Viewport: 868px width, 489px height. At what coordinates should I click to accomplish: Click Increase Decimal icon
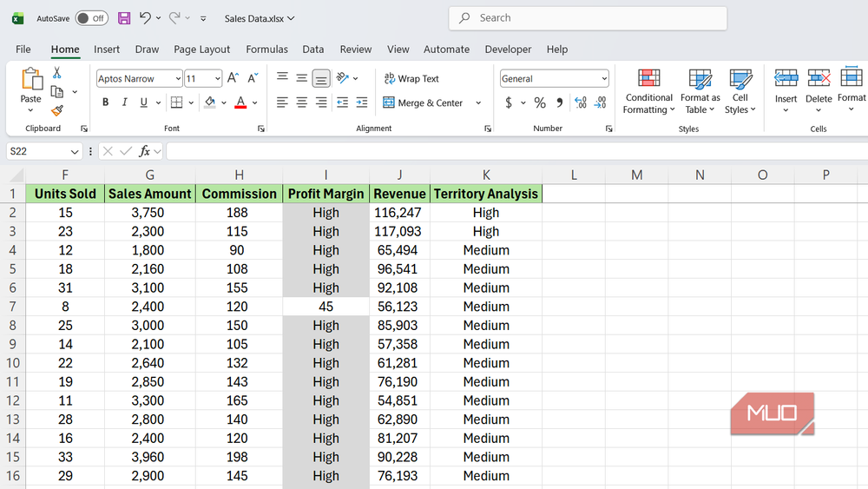click(x=581, y=102)
